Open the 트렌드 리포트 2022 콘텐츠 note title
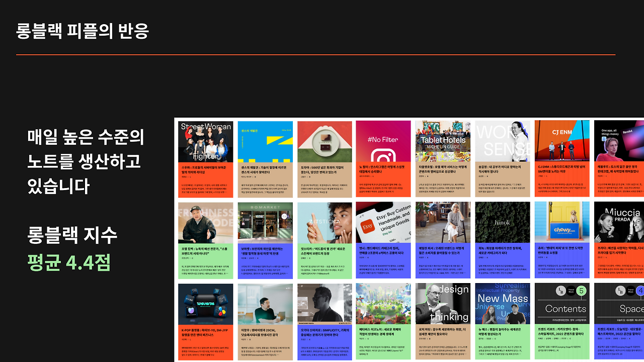The height and width of the screenshot is (362, 644). tap(561, 332)
